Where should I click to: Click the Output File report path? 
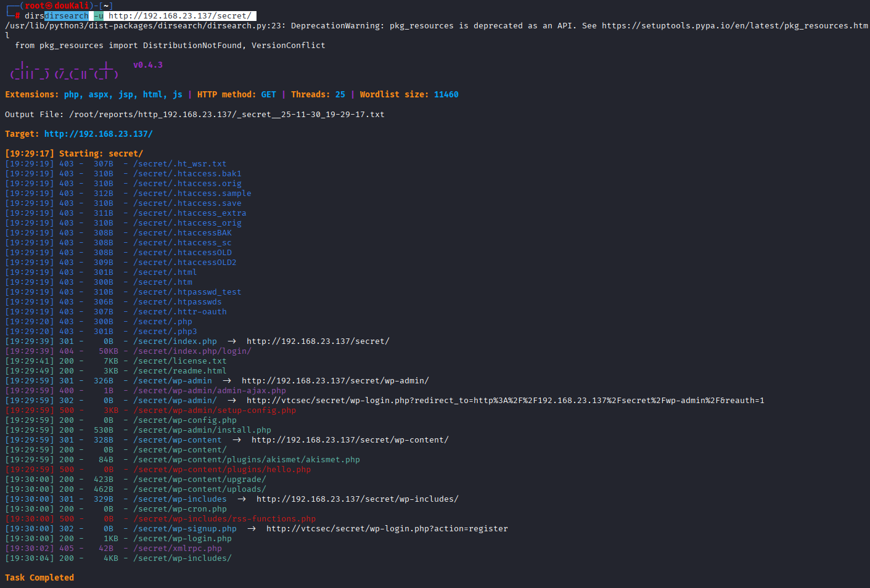click(x=226, y=115)
